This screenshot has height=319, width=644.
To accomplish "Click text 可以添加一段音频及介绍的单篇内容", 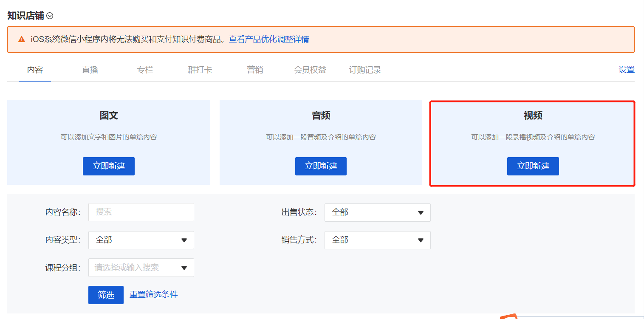I will [x=321, y=137].
